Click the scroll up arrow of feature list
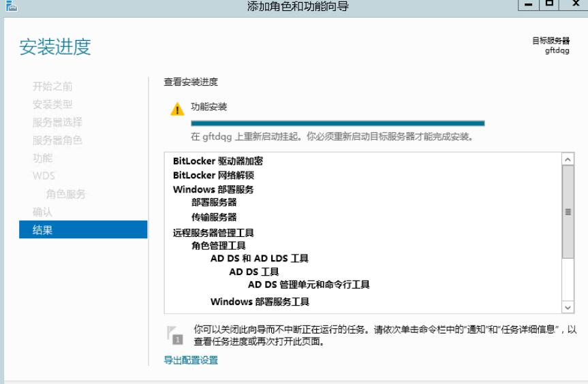 point(568,159)
